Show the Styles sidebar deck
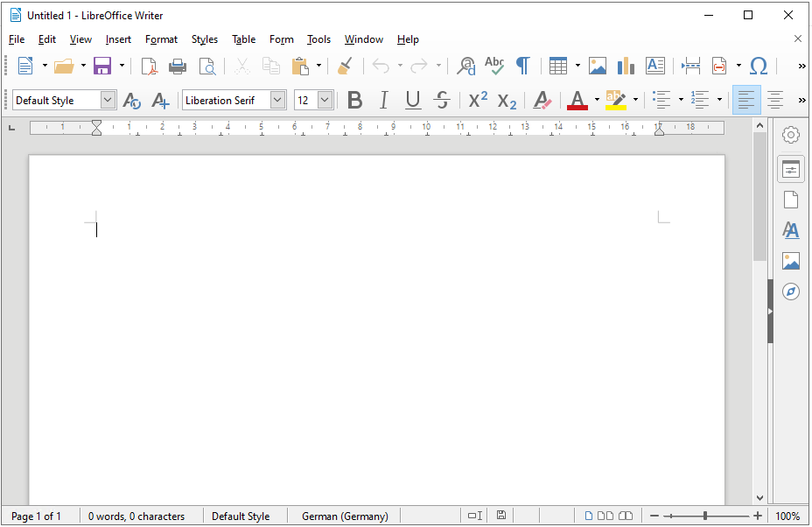 tap(790, 229)
